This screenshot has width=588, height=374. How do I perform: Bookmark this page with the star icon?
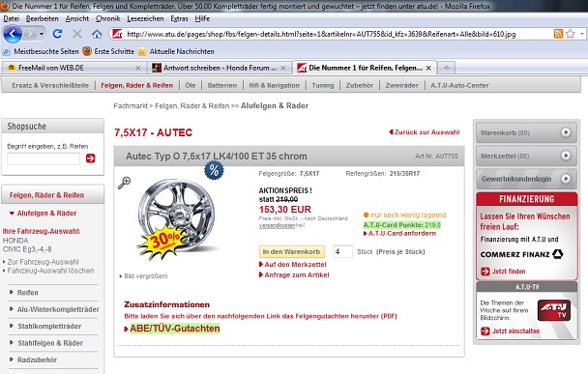click(x=570, y=34)
